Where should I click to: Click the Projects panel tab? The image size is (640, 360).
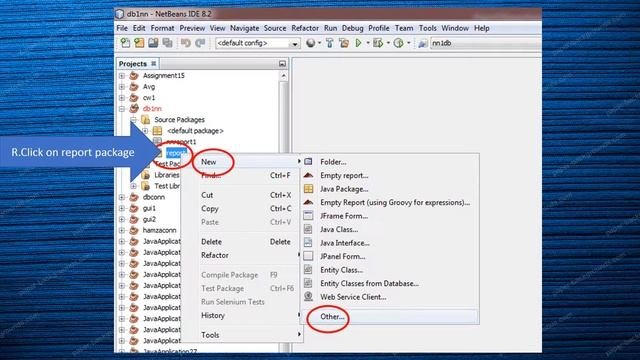(x=138, y=64)
